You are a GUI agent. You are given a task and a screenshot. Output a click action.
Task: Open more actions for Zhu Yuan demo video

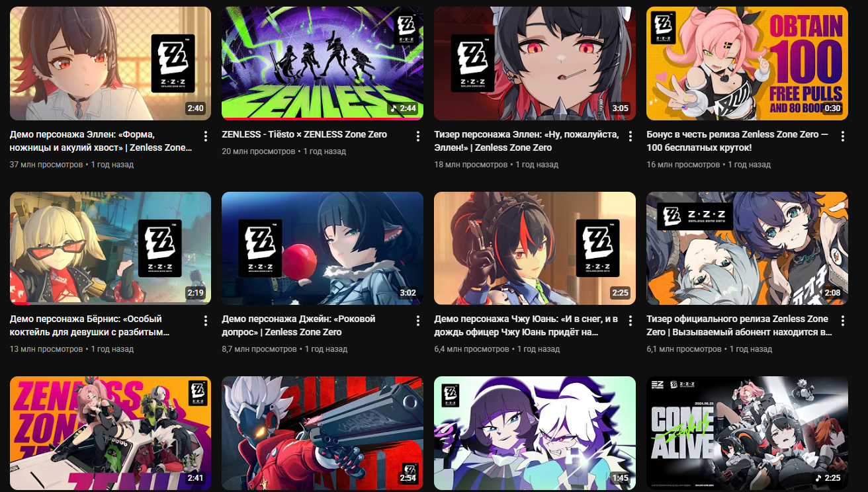click(x=630, y=321)
